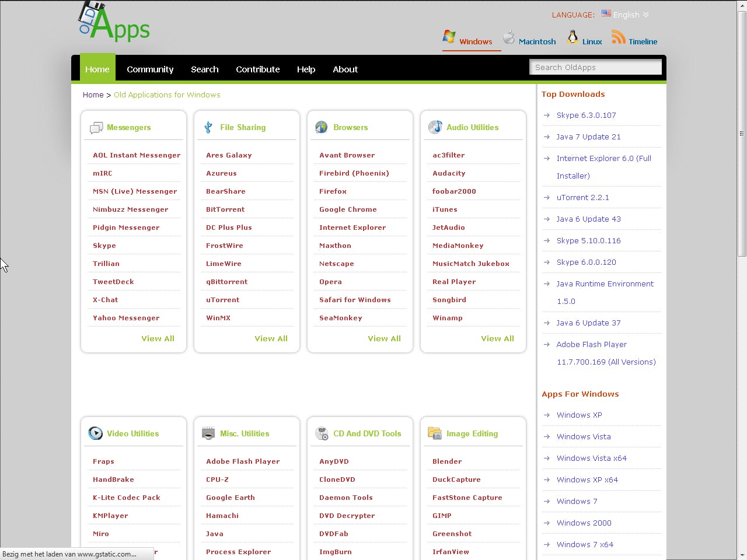Open the Windows 2000 apps link

pyautogui.click(x=584, y=523)
